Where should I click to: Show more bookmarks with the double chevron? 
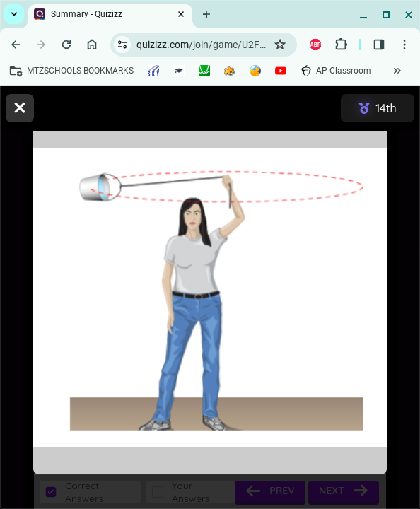click(x=397, y=71)
